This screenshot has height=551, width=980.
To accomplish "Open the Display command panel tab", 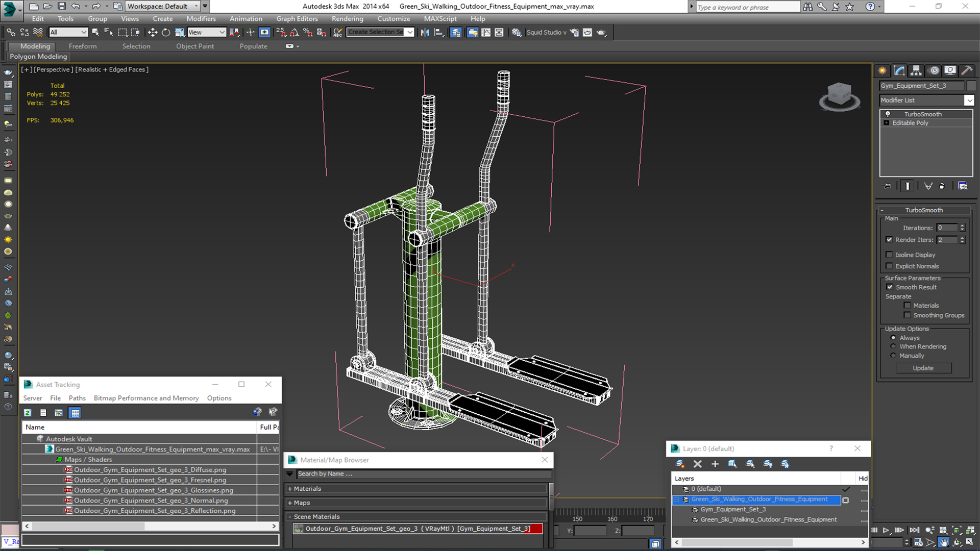I will [950, 70].
